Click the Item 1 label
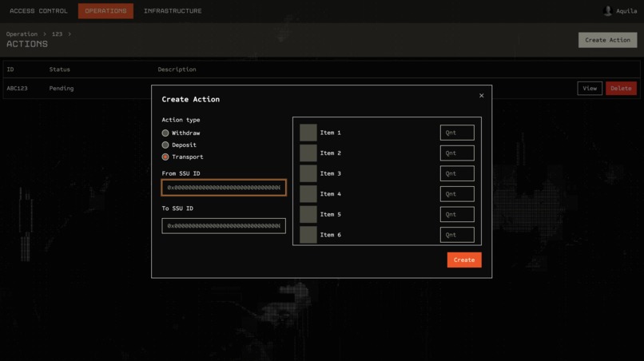Screen dimensions: 644x361 coord(330,133)
